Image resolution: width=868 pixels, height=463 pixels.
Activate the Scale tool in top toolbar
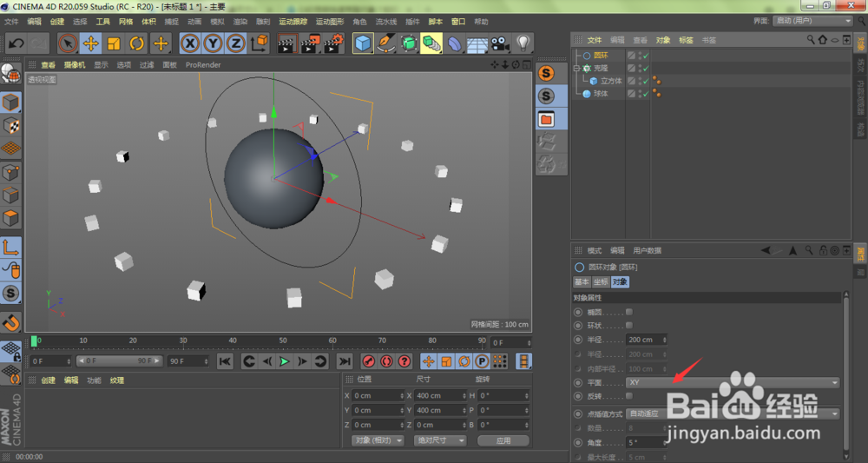tap(114, 43)
